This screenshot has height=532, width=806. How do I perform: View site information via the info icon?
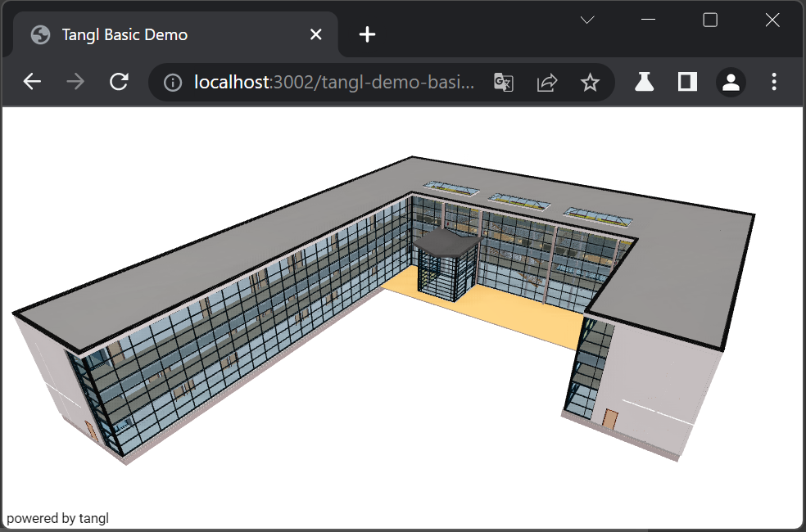171,82
